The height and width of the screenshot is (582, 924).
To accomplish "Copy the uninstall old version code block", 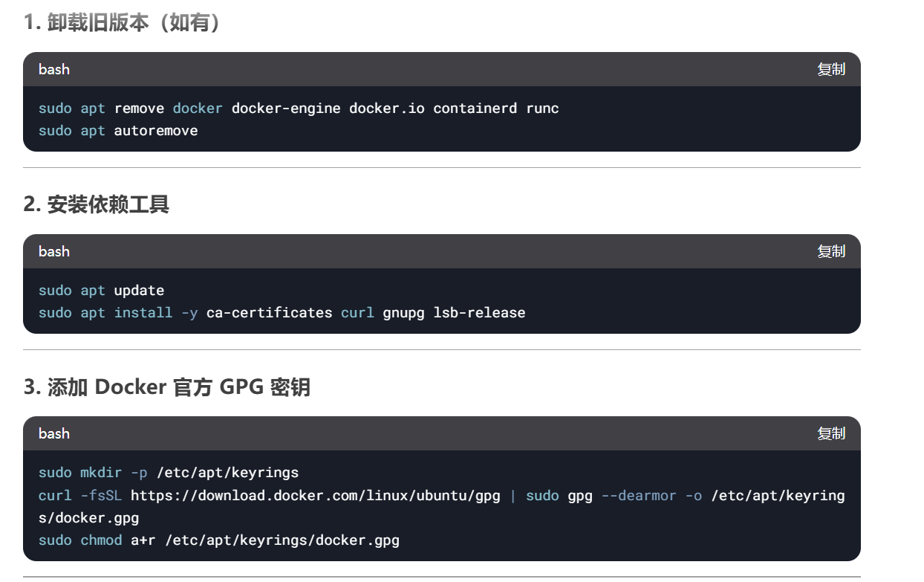I will pyautogui.click(x=831, y=69).
